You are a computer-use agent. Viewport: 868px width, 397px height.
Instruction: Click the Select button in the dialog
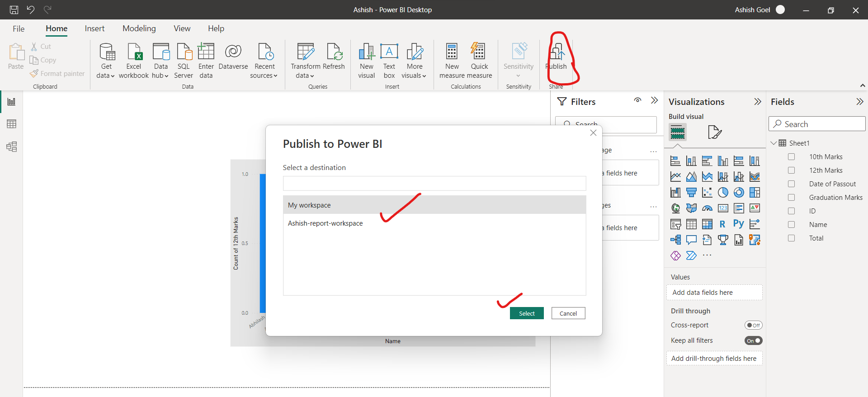tap(527, 313)
